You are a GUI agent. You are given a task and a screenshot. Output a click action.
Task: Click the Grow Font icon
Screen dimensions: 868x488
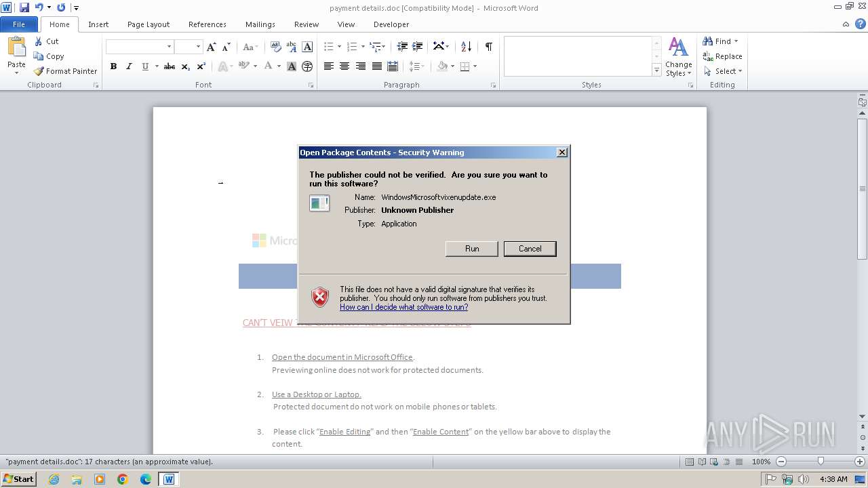212,47
